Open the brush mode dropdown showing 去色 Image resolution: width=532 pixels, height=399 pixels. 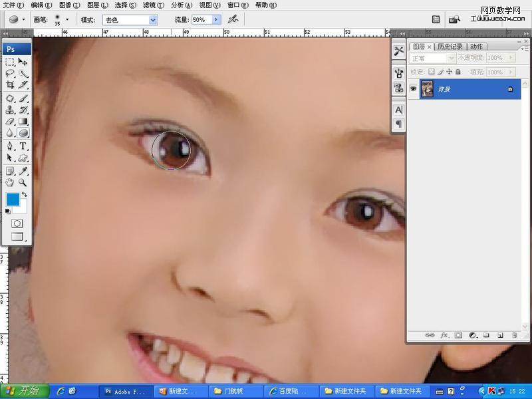[x=130, y=19]
